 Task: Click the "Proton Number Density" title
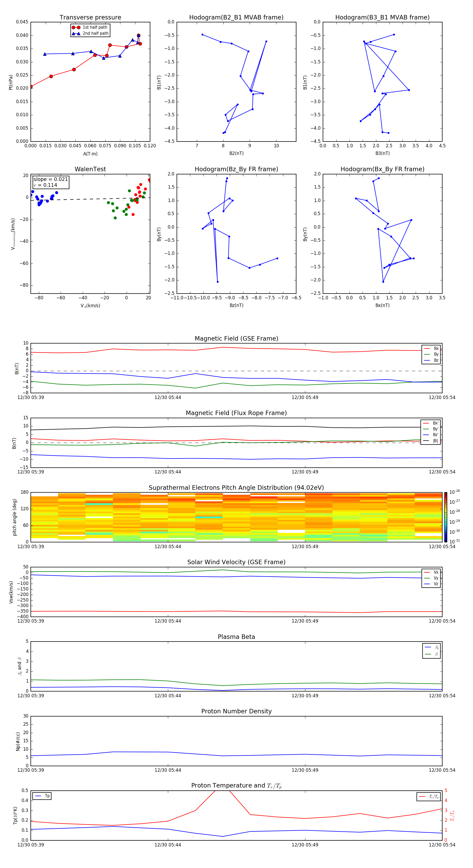(236, 711)
